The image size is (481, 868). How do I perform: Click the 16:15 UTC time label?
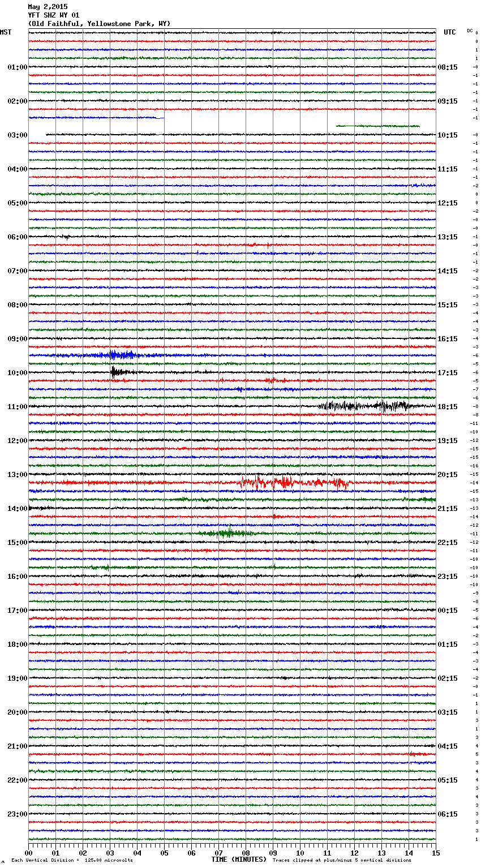(x=448, y=339)
